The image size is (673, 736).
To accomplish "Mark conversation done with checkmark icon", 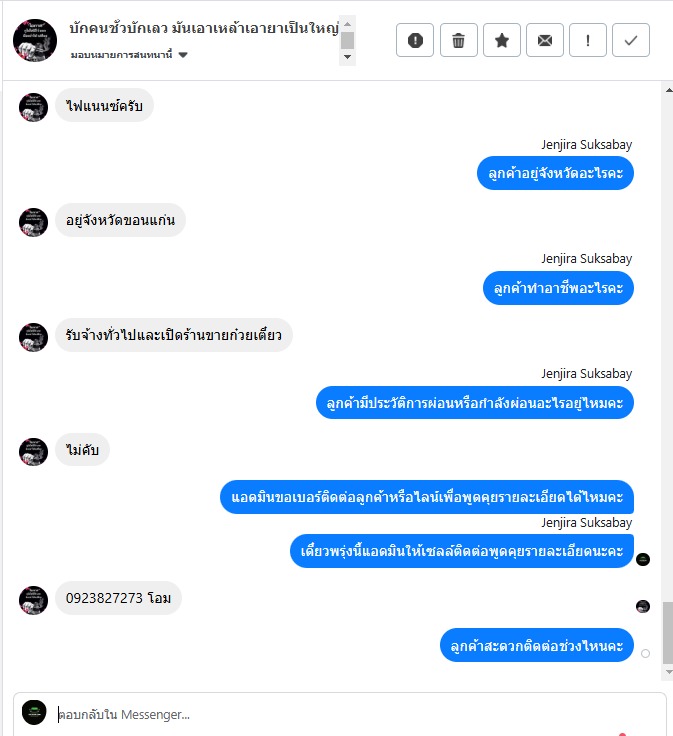I will coord(631,40).
